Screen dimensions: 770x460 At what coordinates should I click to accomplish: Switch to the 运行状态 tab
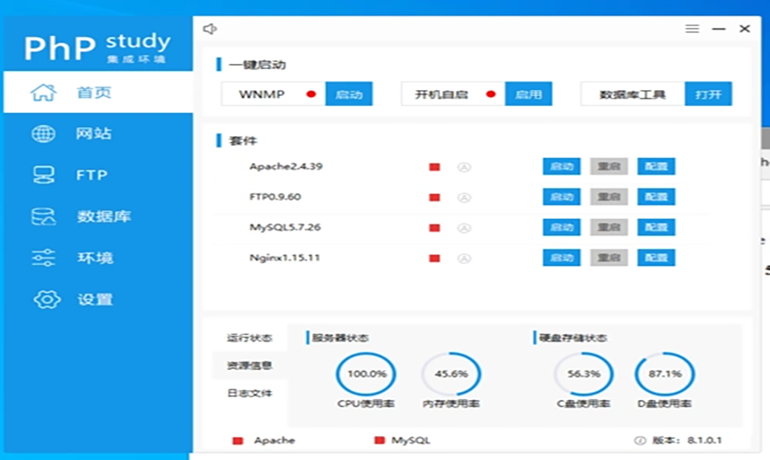pyautogui.click(x=249, y=338)
